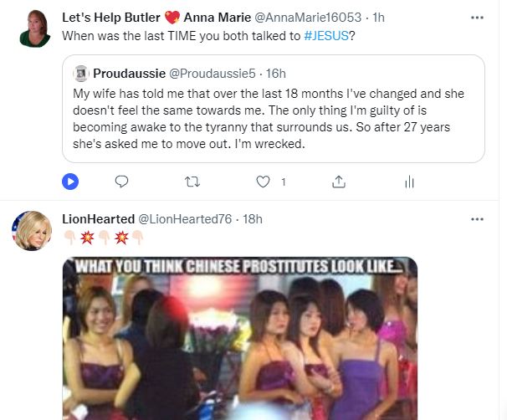Open Anna Marie's profile picture

(34, 28)
